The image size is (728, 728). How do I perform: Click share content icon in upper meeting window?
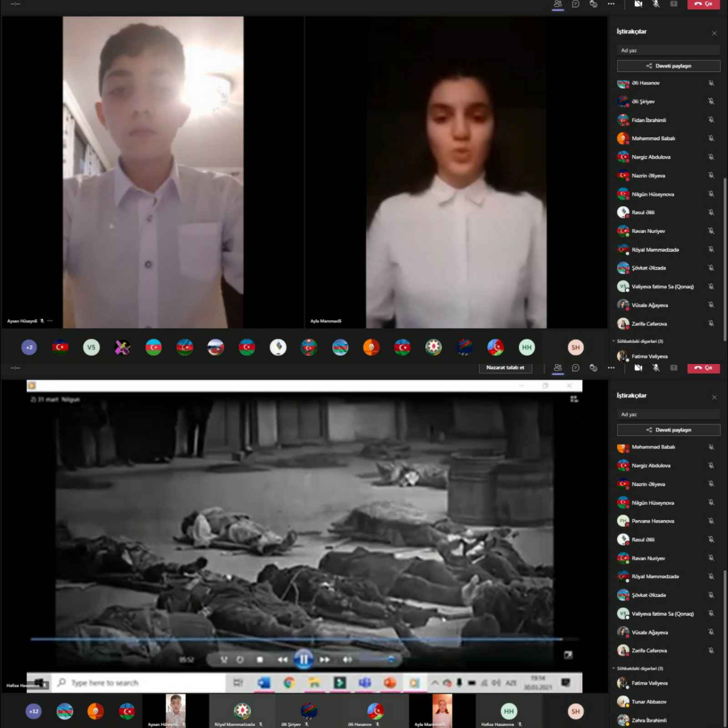(x=674, y=4)
